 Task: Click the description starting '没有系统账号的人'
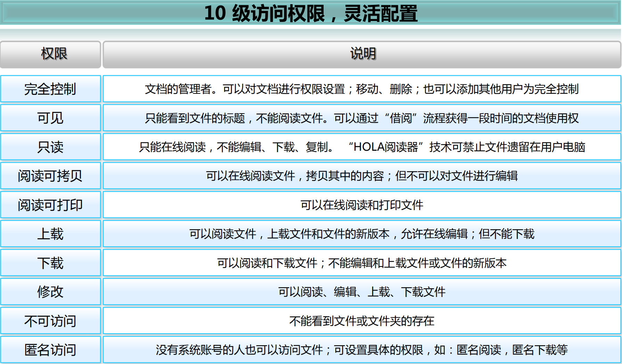point(362,350)
